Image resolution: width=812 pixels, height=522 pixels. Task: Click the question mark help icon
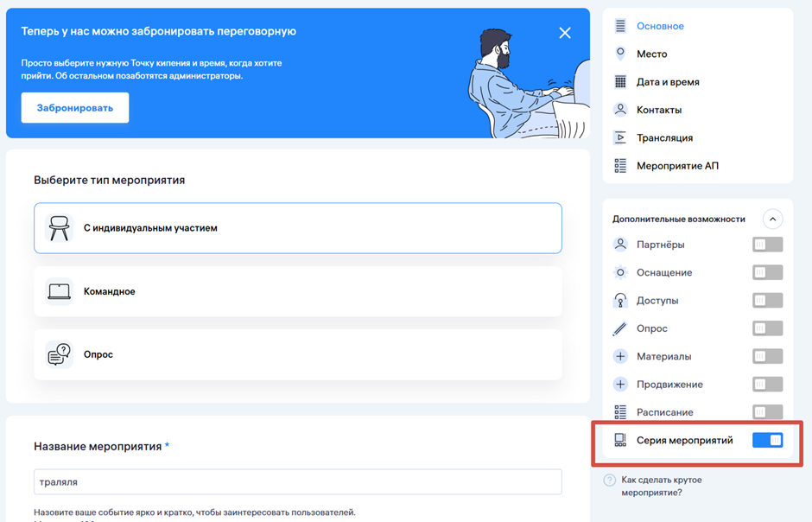point(610,481)
